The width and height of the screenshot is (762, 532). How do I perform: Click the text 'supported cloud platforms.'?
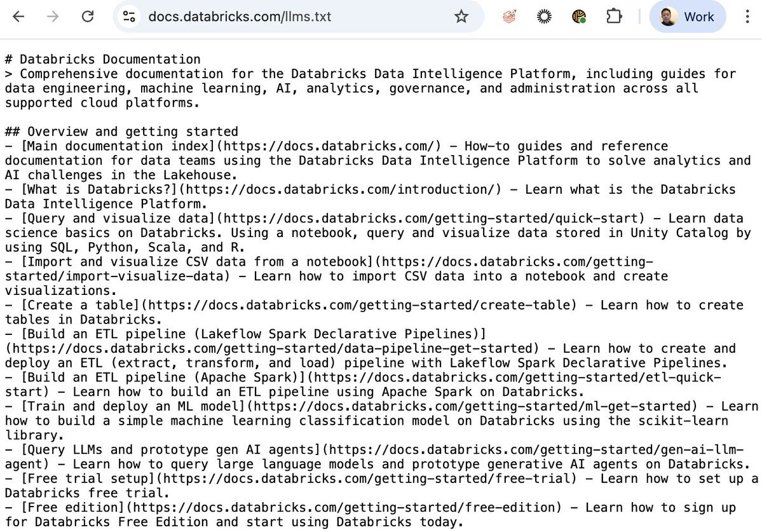click(102, 103)
